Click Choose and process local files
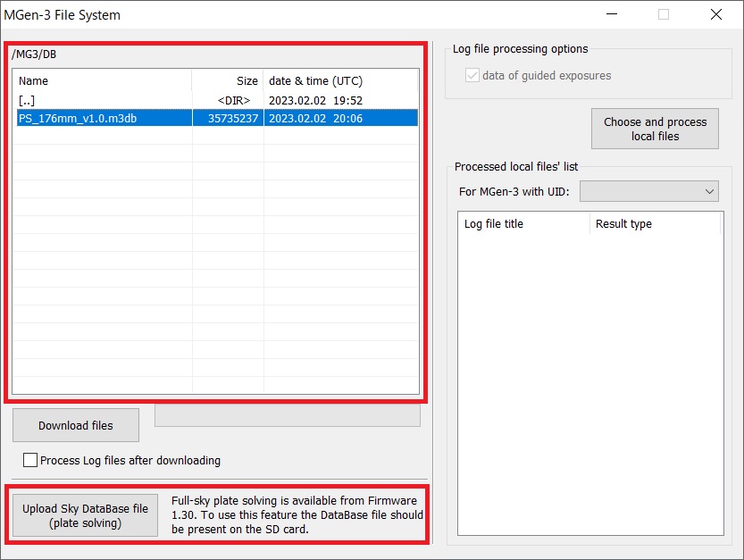 coord(655,129)
